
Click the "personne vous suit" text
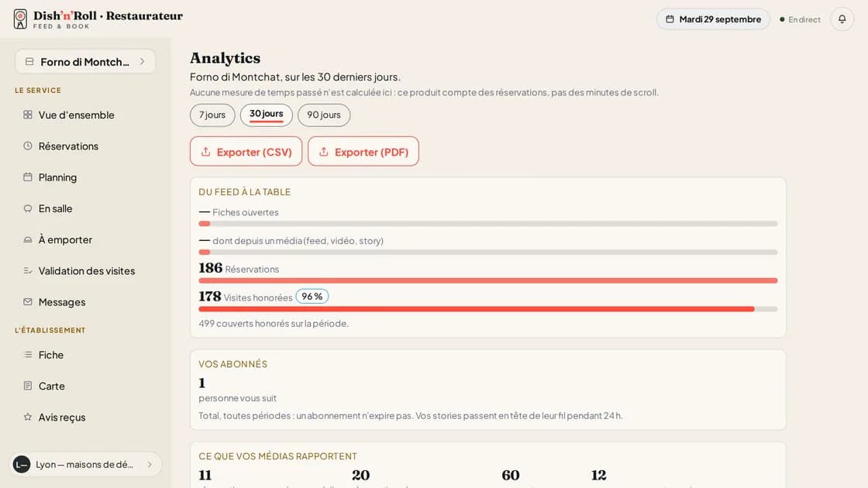(237, 398)
